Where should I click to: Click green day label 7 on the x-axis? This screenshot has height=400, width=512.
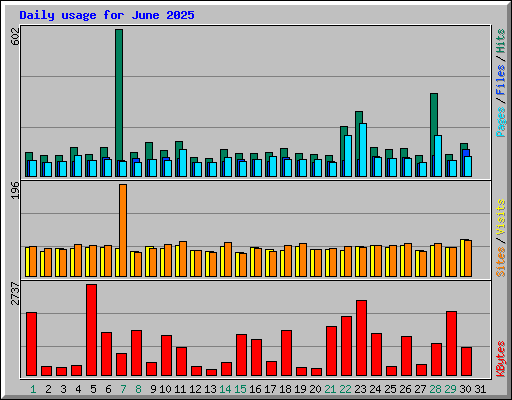tap(123, 389)
